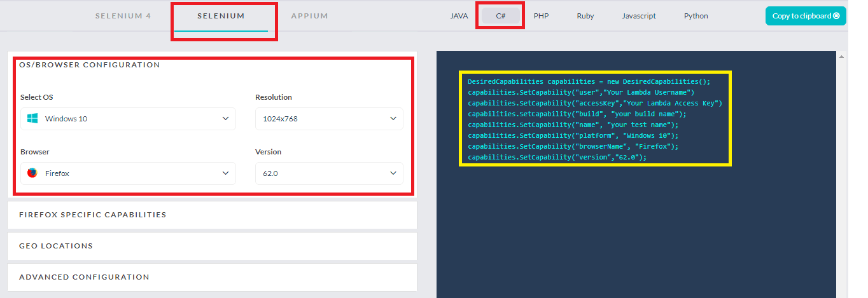Expand the Advanced Configuration section
Screen dimensions: 868x298
pos(212,277)
